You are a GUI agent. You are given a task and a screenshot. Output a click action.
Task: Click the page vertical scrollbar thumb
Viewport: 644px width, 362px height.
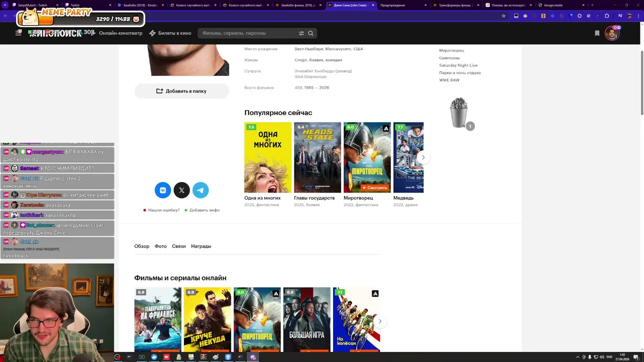641,83
